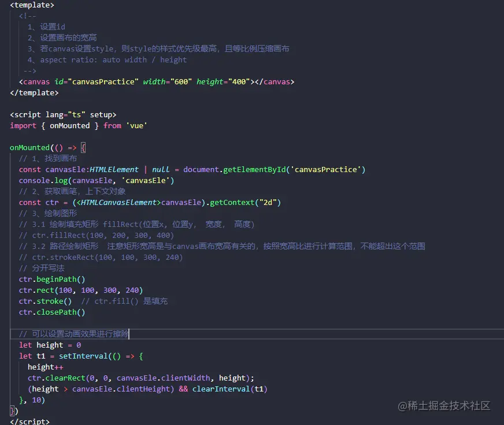Viewport: 504px width, 425px height.
Task: Click the opening <template> tag
Action: pyautogui.click(x=32, y=5)
